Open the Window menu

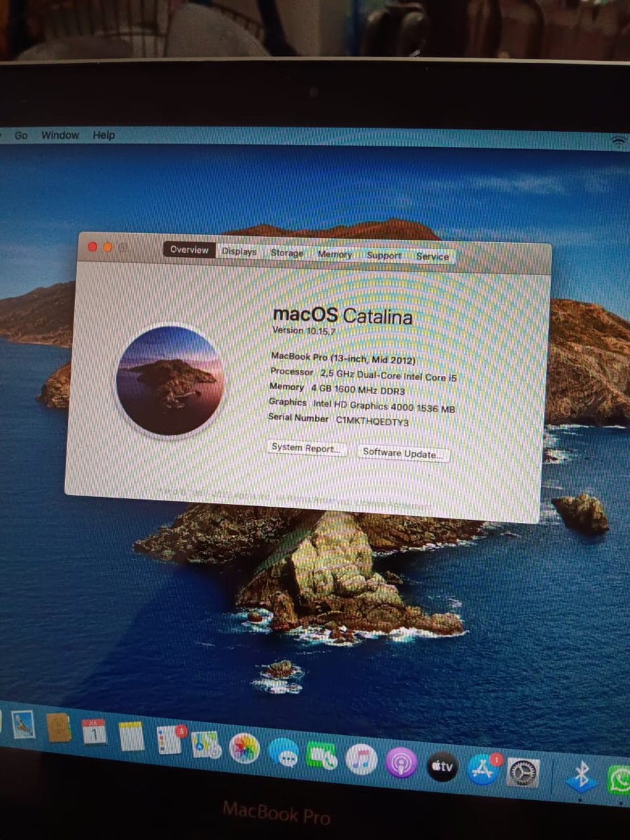click(x=60, y=135)
